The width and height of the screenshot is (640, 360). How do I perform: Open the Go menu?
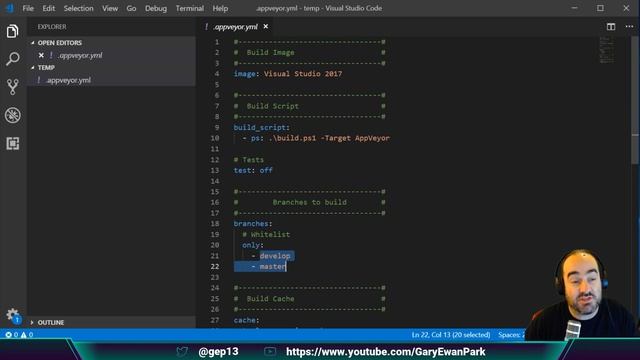point(131,8)
